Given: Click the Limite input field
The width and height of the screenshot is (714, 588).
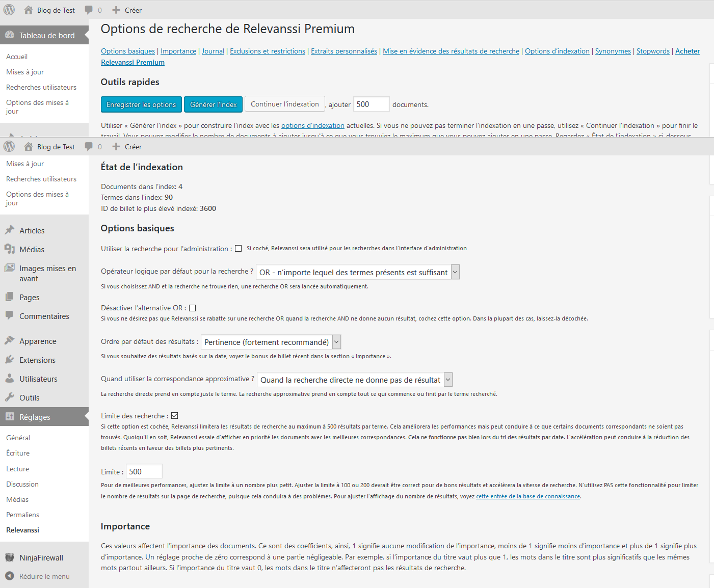Looking at the screenshot, I should point(144,471).
